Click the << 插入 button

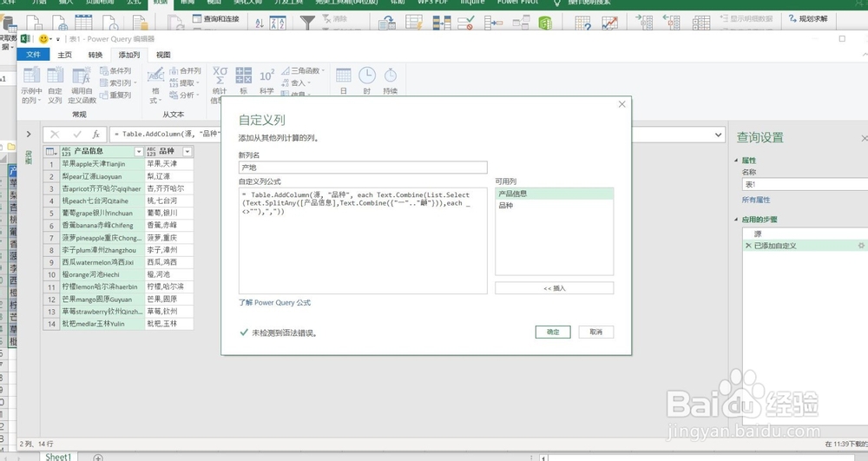[x=554, y=287]
